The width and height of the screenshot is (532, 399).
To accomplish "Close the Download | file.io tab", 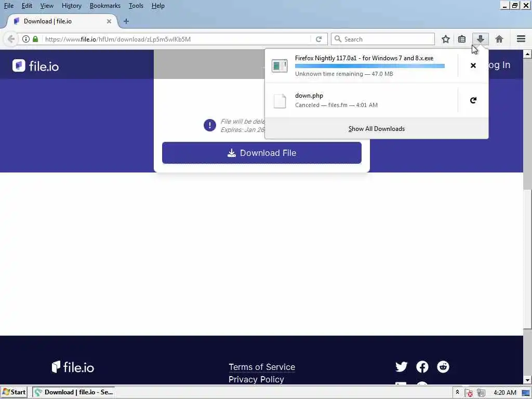I will [x=109, y=21].
